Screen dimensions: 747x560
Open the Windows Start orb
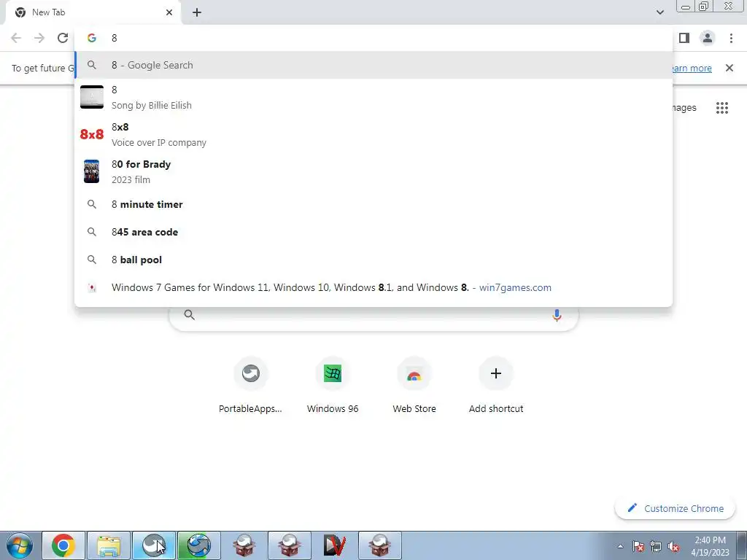tap(20, 545)
